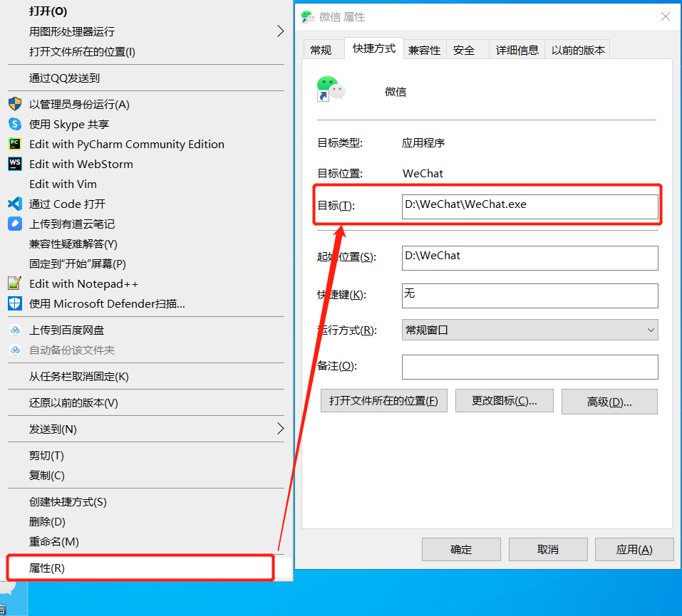The image size is (682, 616).
Task: Choose 通过 Code 打开
Action: (x=67, y=204)
